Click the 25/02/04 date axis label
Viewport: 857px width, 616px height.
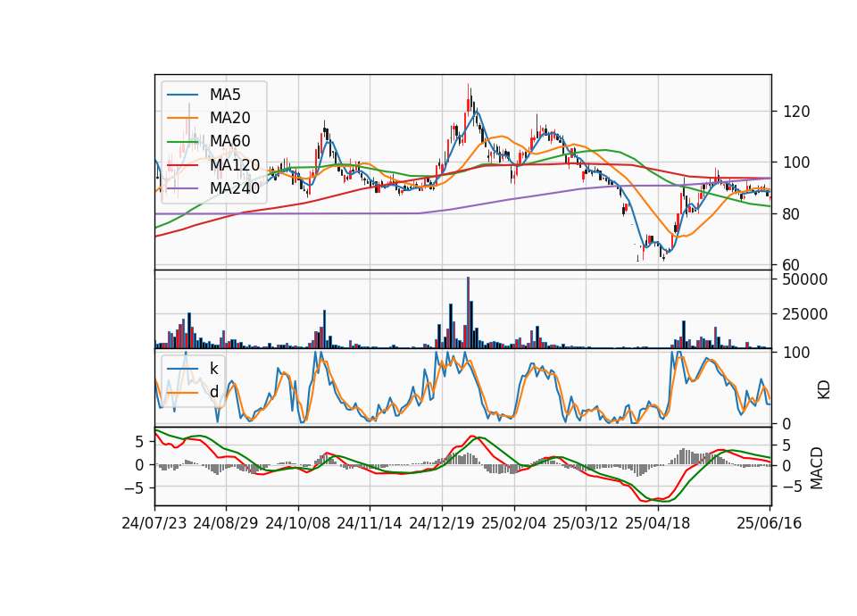coord(514,523)
